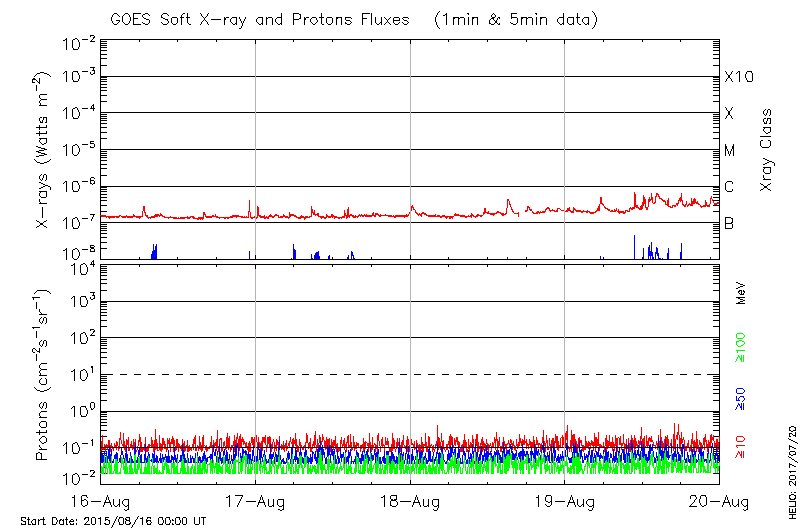The height and width of the screenshot is (530, 800).
Task: Click the 18-Aug date label on the x-axis
Action: tap(410, 502)
